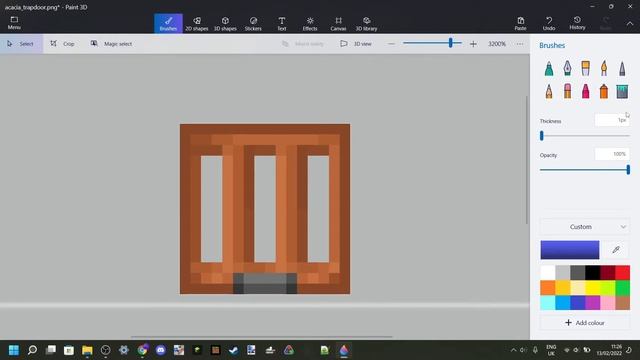Screen dimensions: 640x360
Task: Choose the pink colour swatch
Action: click(x=607, y=303)
